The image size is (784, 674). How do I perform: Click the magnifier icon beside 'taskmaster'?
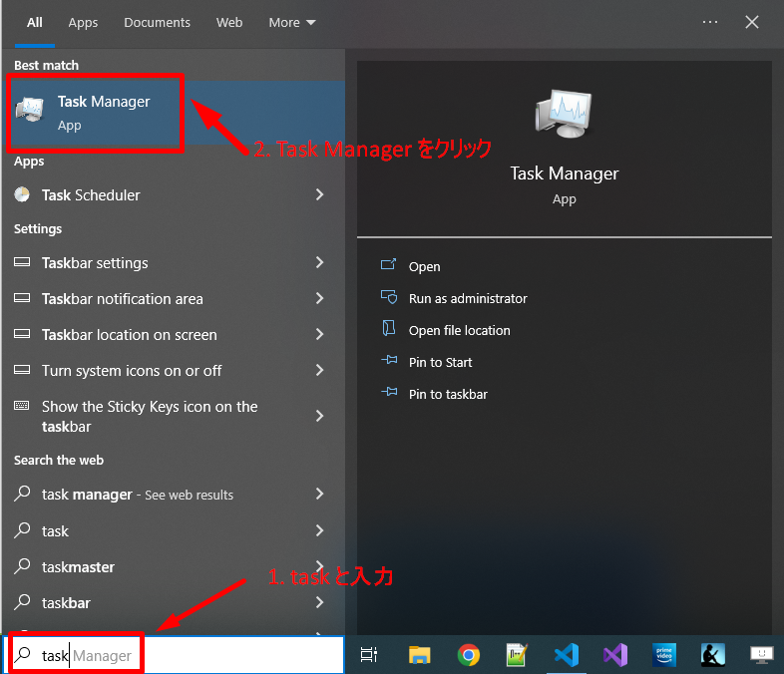22,566
